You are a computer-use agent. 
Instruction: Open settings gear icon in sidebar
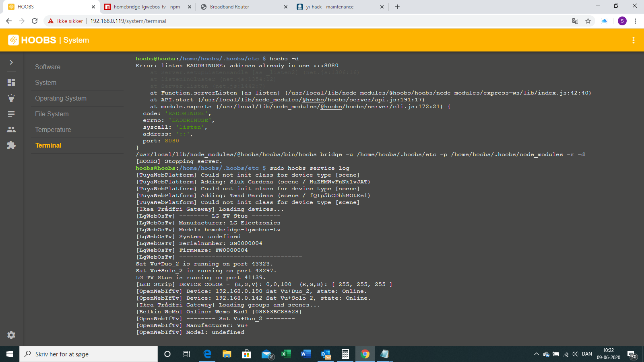(11, 335)
